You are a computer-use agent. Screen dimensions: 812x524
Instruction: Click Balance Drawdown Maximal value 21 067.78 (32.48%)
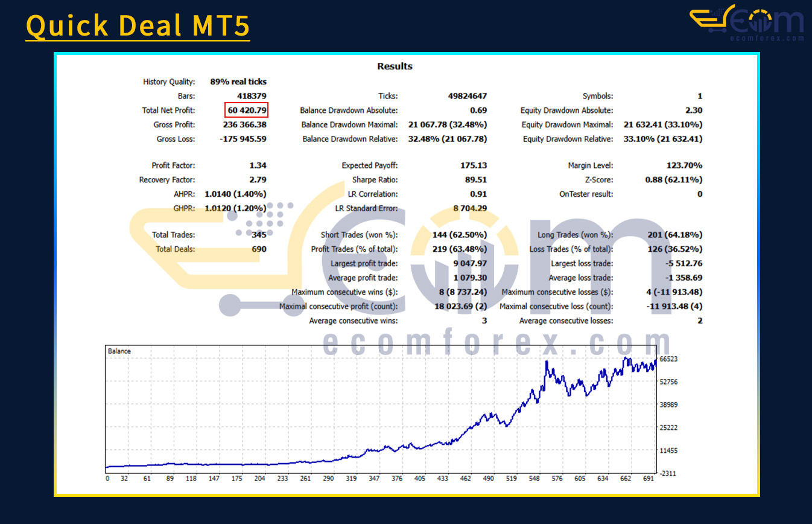click(x=448, y=125)
